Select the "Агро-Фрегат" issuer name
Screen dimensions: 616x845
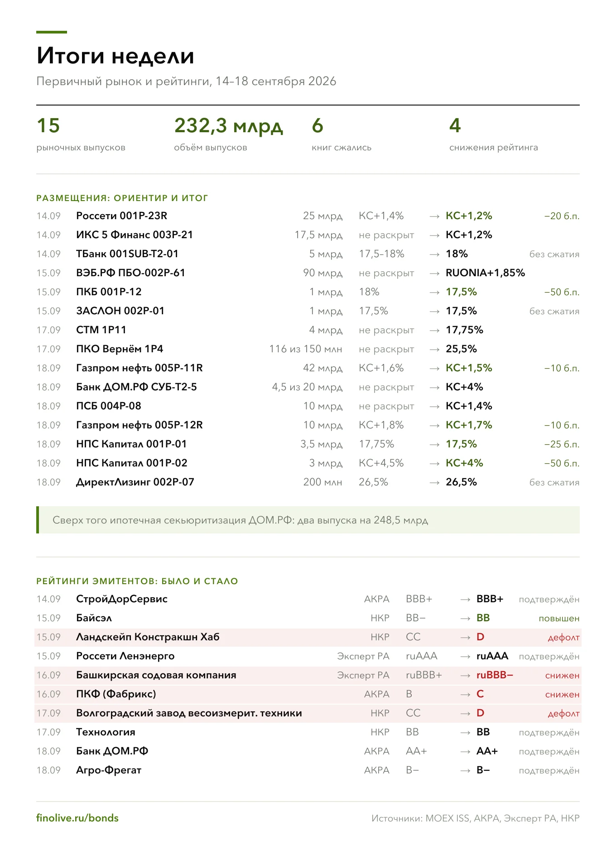pos(109,770)
